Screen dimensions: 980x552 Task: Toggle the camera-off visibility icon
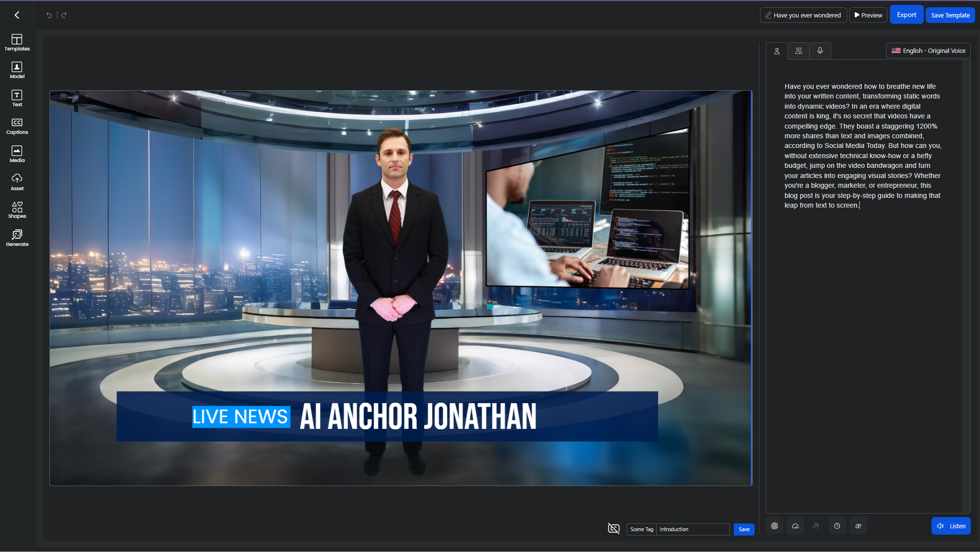[614, 529]
